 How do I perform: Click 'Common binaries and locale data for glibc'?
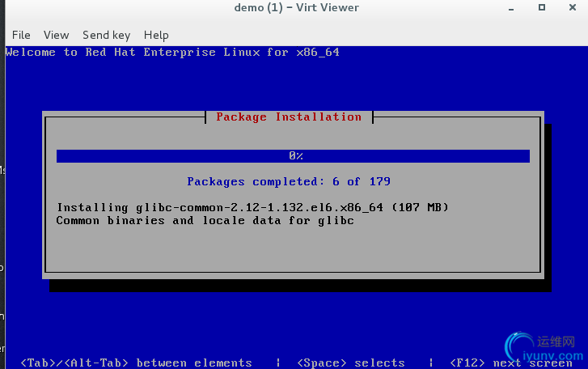205,220
